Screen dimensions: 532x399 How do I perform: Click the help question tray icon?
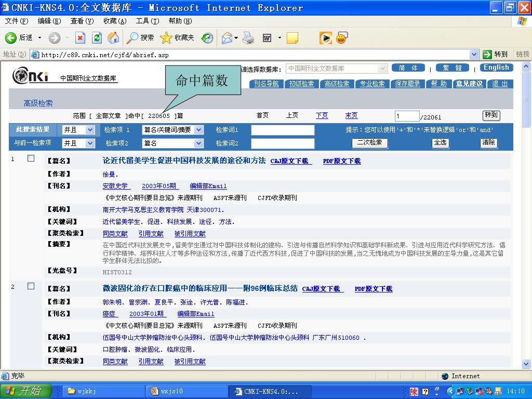pos(425,392)
